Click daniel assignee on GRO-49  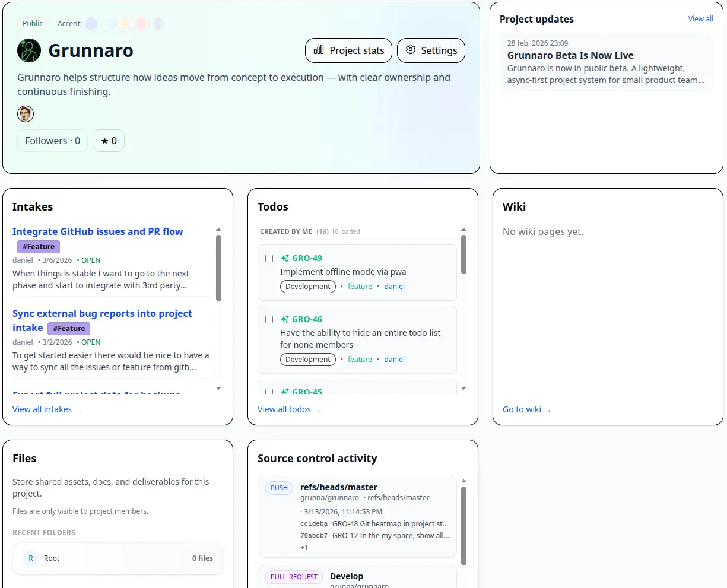394,287
